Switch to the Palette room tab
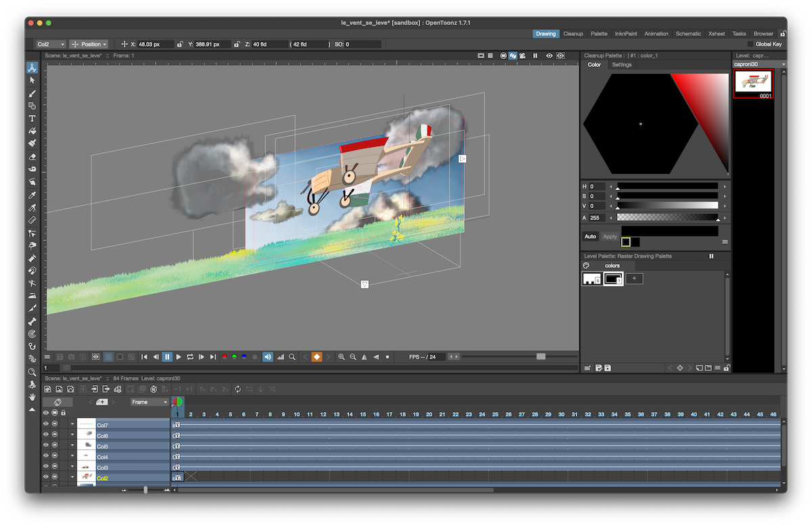The width and height of the screenshot is (812, 526). pyautogui.click(x=599, y=33)
